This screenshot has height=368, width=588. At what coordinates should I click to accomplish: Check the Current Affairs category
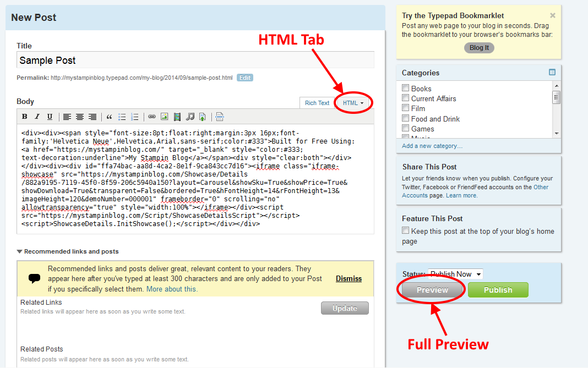coord(405,98)
